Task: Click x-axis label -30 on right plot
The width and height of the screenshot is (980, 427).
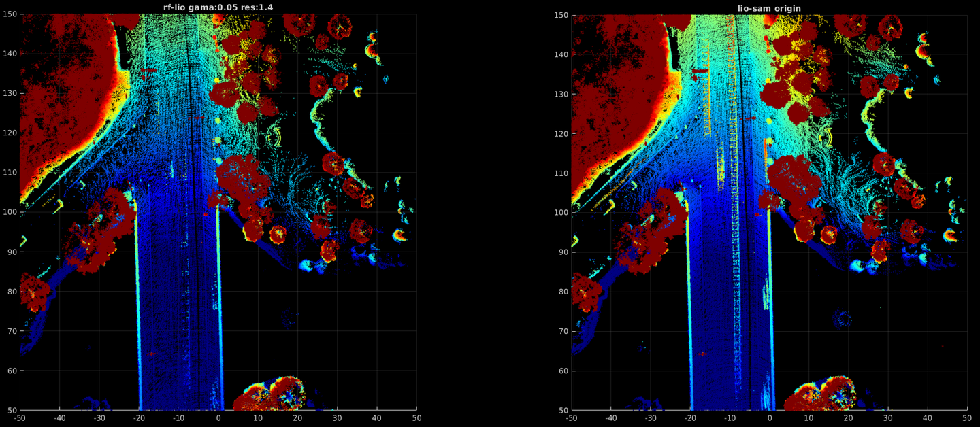Action: (x=650, y=418)
